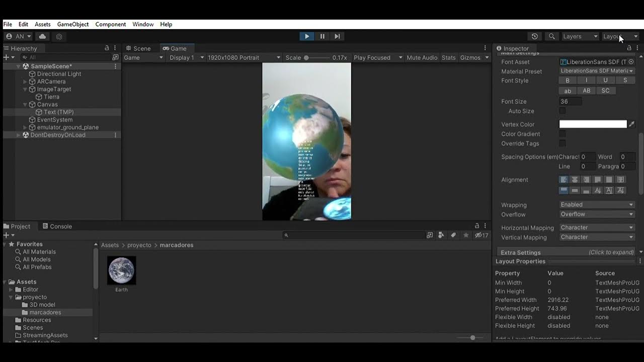Click the Pause button in the toolbar
This screenshot has width=644, height=362.
[x=322, y=36]
